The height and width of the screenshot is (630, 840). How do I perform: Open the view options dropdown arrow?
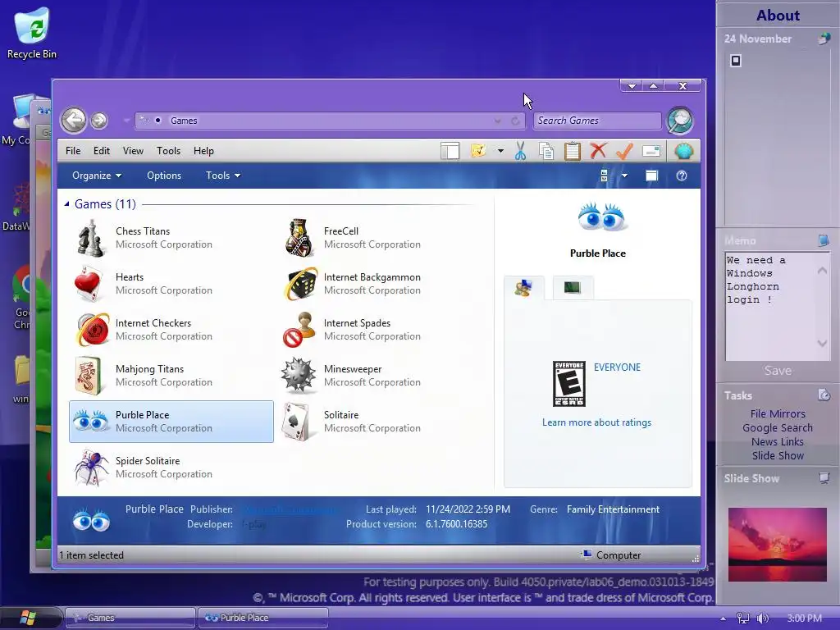[x=624, y=176]
